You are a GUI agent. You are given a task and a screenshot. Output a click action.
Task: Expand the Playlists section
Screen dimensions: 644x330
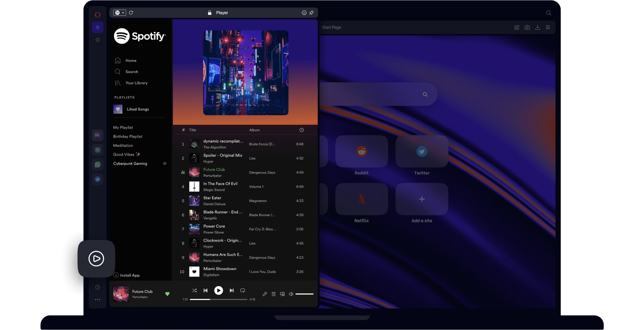(124, 97)
